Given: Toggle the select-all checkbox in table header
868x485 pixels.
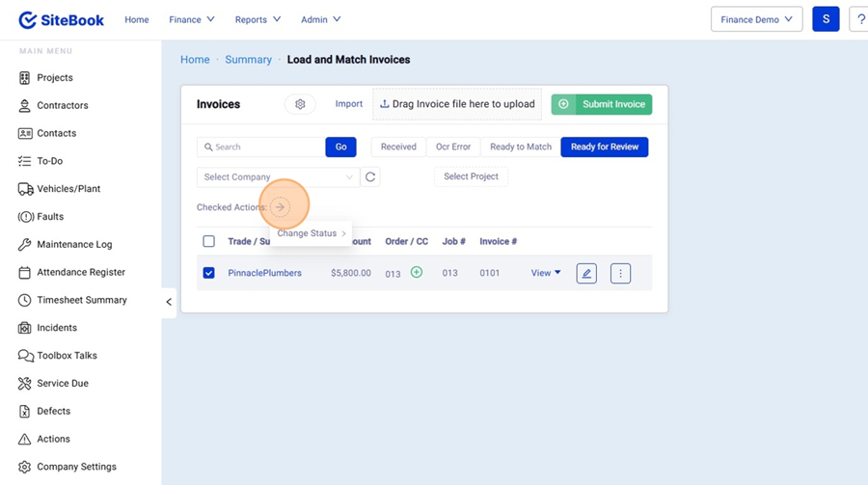Looking at the screenshot, I should 208,241.
